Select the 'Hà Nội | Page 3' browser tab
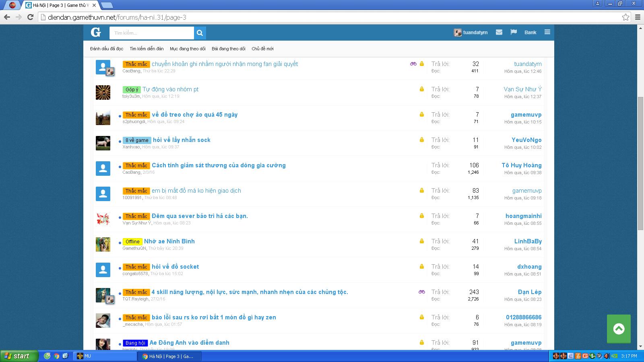644x362 pixels. [60, 5]
